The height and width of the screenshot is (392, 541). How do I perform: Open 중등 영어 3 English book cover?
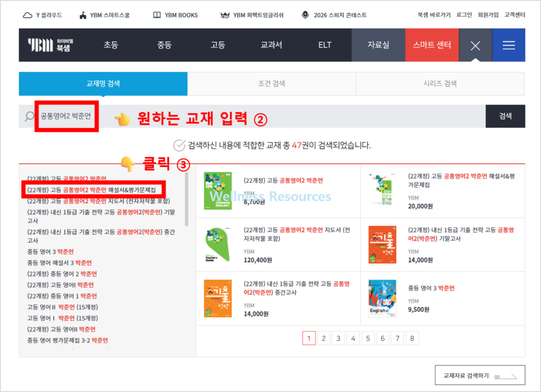[x=383, y=298]
